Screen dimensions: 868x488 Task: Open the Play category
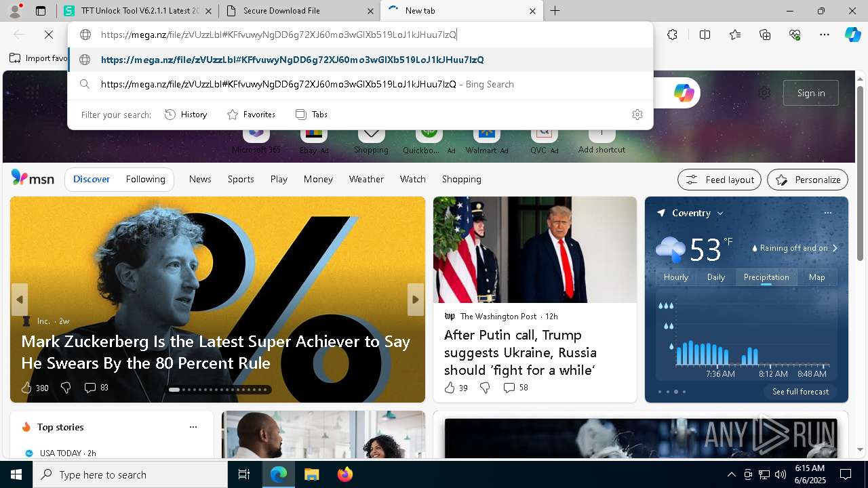pos(279,179)
